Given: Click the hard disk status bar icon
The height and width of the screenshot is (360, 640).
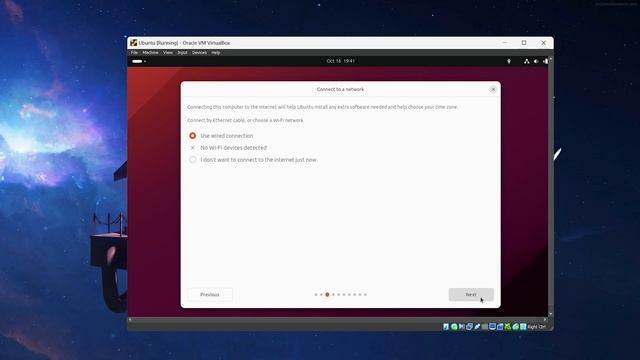Looking at the screenshot, I should point(446,327).
